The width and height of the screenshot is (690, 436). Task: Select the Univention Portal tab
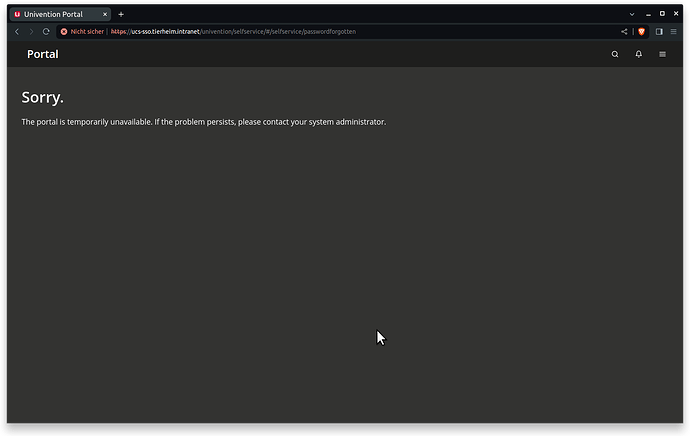pyautogui.click(x=61, y=15)
